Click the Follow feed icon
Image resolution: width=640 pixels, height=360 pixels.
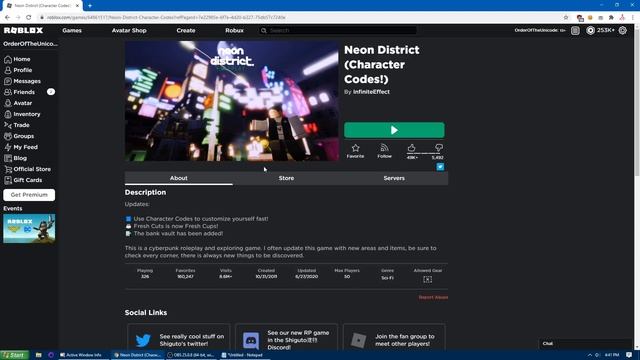384,148
